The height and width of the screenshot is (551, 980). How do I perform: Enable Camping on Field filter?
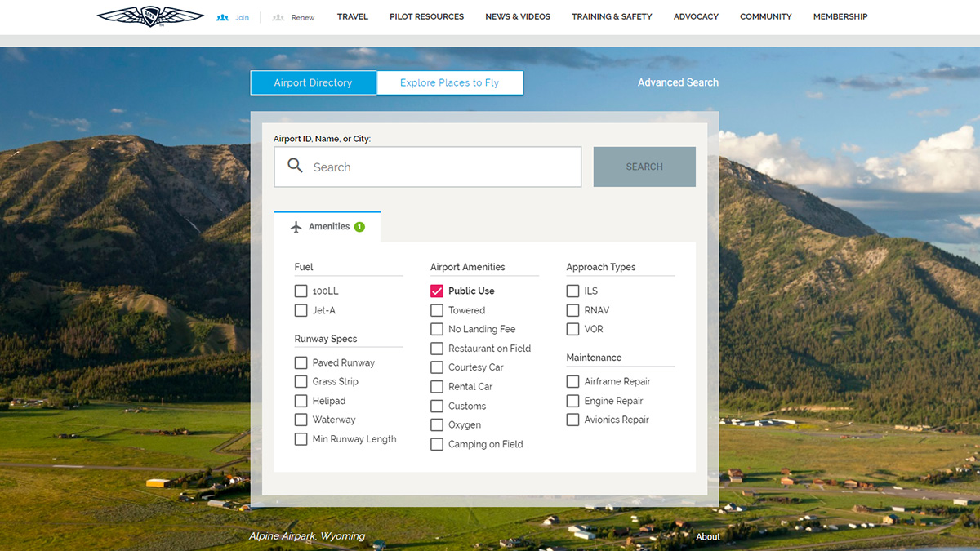(x=436, y=444)
